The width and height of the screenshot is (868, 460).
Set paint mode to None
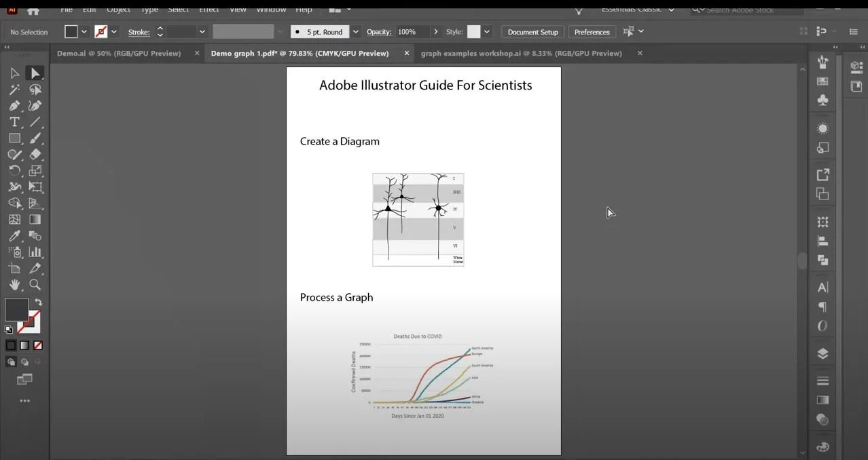pyautogui.click(x=38, y=345)
